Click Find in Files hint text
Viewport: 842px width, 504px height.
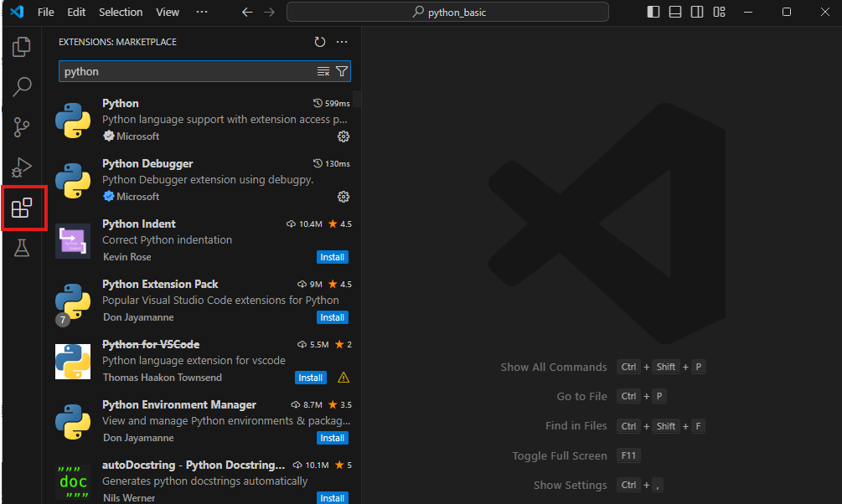pyautogui.click(x=576, y=425)
